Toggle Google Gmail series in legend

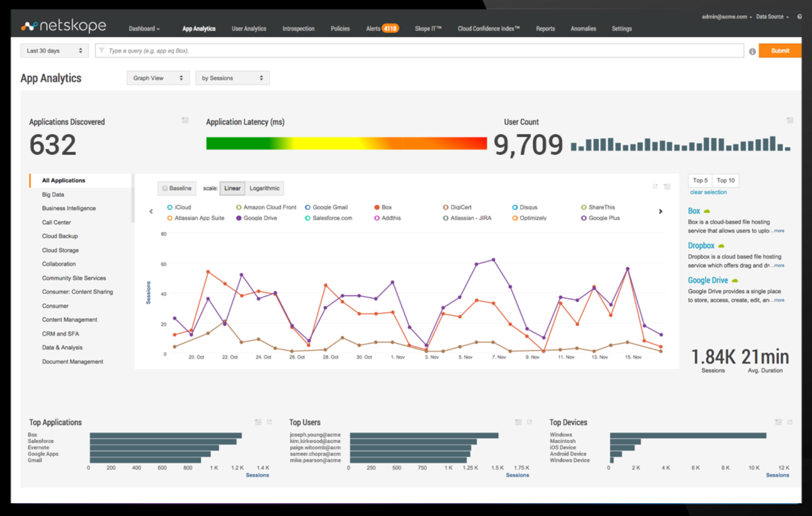point(326,207)
